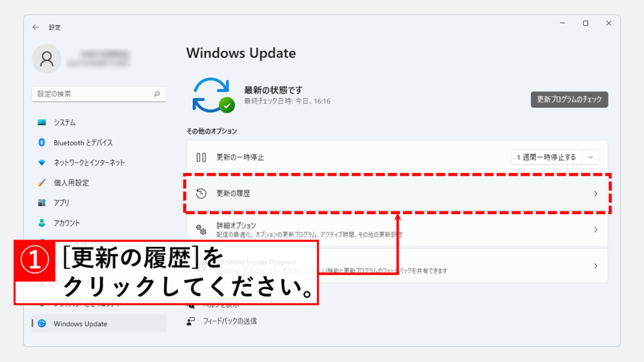This screenshot has height=362, width=644.
Task: Open フィードバックの送信 link
Action: 230,321
